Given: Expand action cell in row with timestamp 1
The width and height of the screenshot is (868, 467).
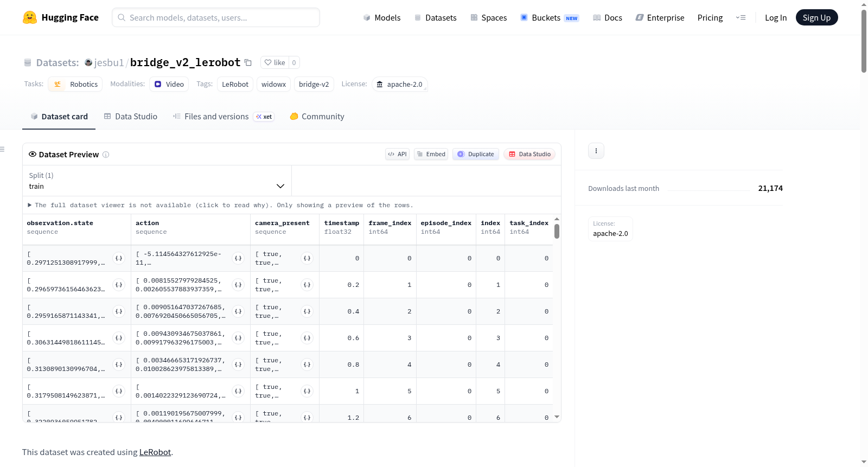Looking at the screenshot, I should 238,391.
